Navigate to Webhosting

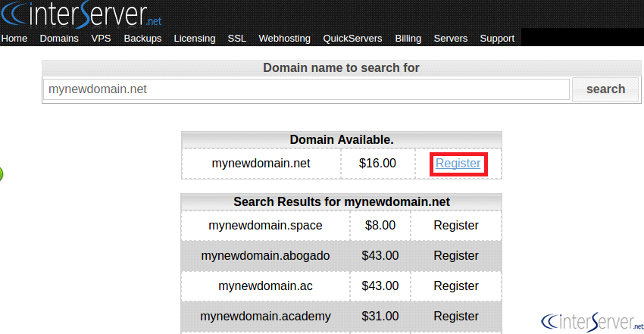(x=285, y=38)
